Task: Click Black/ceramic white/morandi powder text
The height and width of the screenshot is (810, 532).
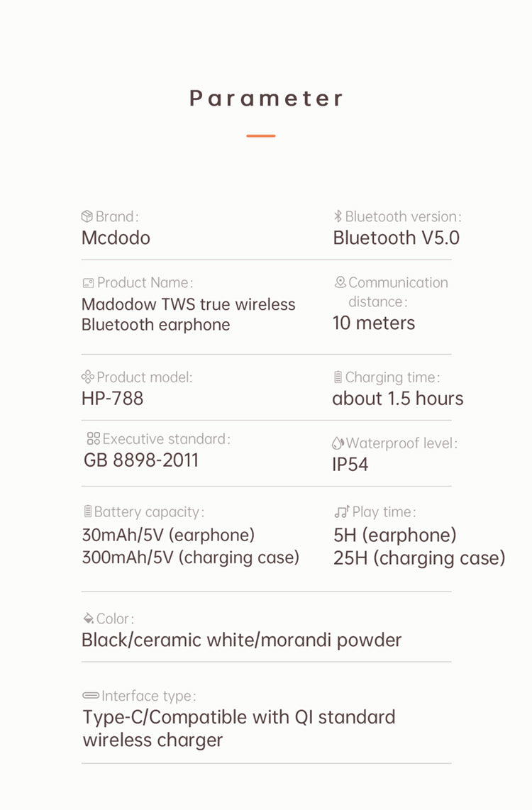Action: [242, 640]
